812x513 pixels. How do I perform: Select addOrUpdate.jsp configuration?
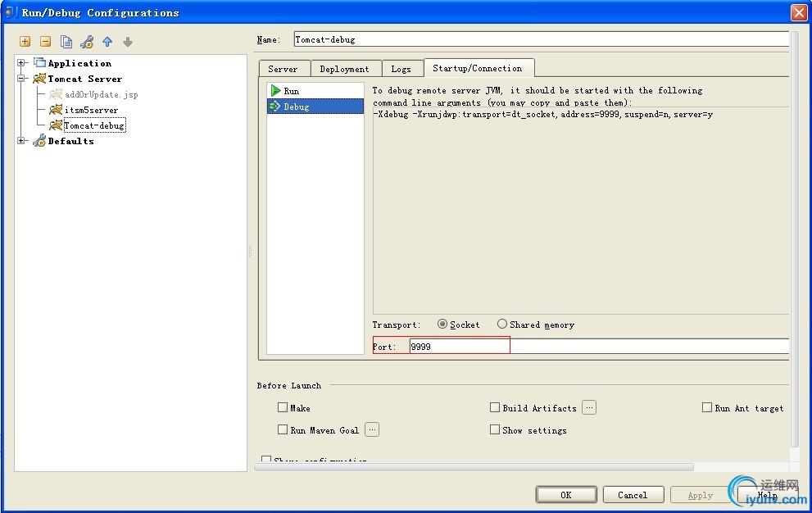102,94
